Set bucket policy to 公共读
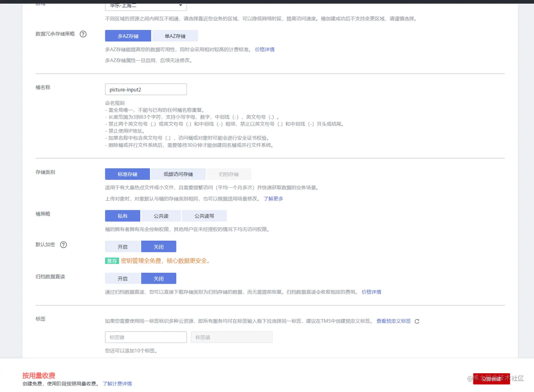 161,216
